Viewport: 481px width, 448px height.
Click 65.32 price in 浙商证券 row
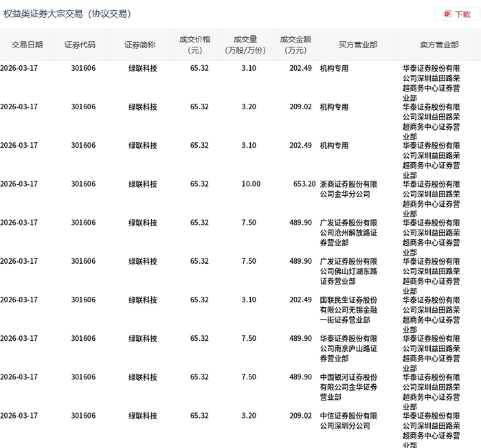click(x=199, y=184)
